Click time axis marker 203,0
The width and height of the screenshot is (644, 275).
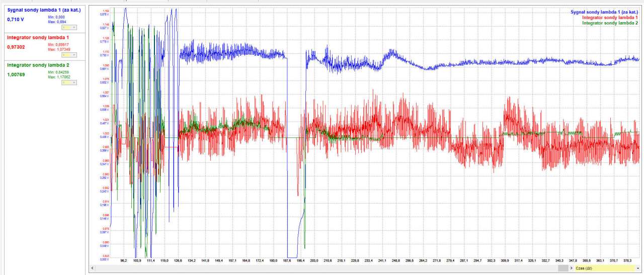[x=314, y=261]
